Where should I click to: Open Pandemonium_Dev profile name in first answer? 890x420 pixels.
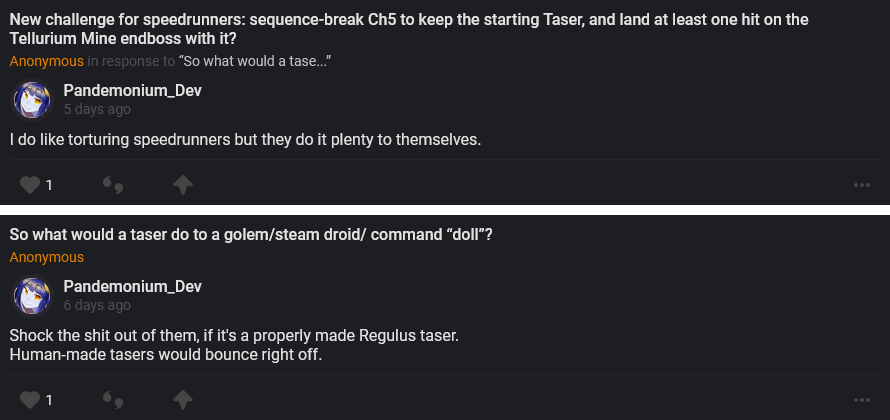132,91
